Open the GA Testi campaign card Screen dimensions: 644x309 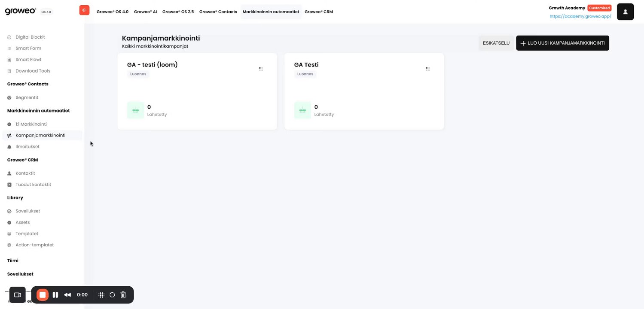[363, 91]
